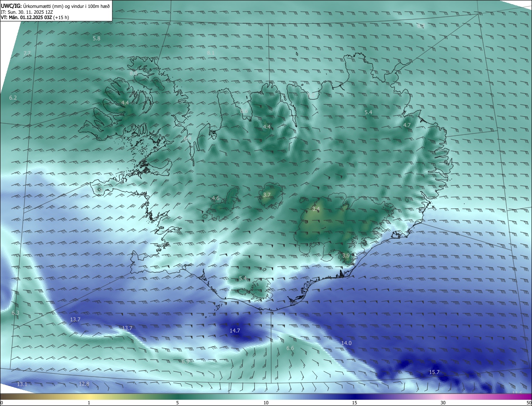Click the 30 tick on the color scale

pos(443,403)
